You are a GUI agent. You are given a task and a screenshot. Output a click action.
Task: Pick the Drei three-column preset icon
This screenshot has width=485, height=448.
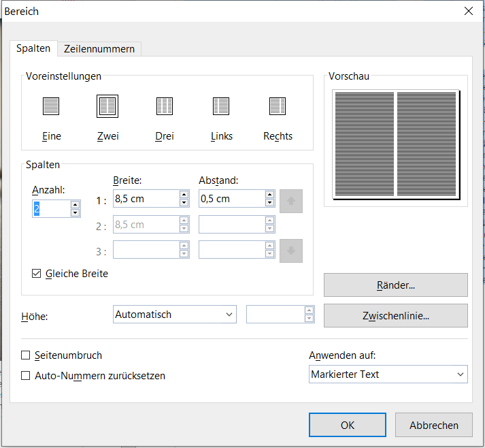[x=164, y=106]
